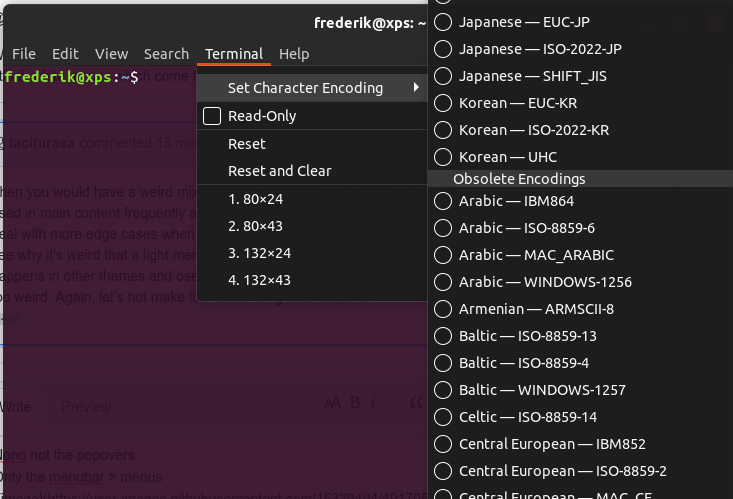Click the italic i icon in the background editor

[x=373, y=403]
